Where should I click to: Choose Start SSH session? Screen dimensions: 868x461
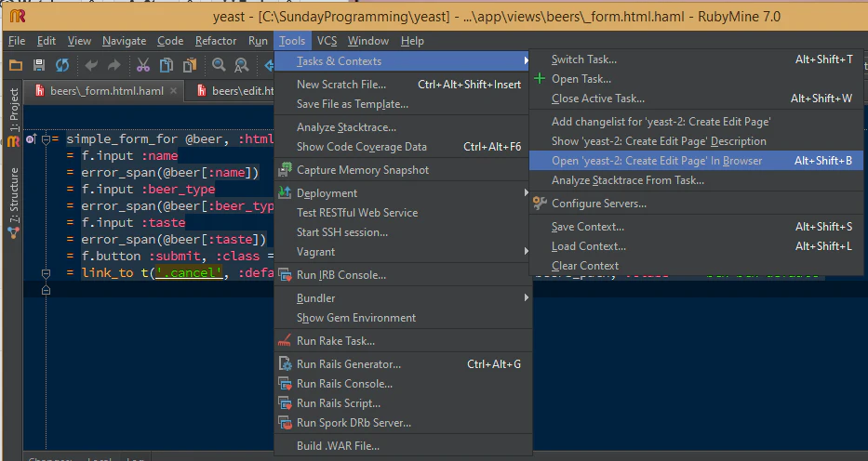[403, 232]
